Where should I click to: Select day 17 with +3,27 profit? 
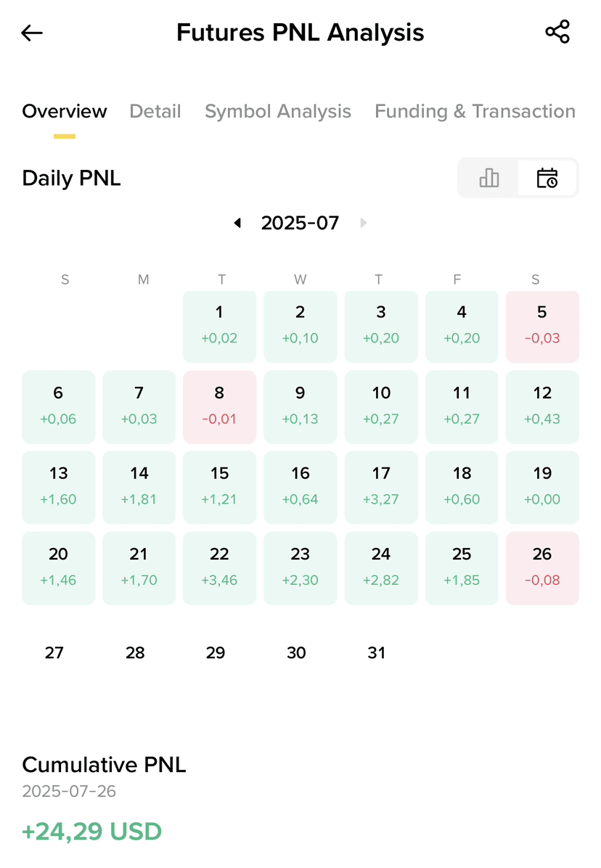tap(381, 487)
